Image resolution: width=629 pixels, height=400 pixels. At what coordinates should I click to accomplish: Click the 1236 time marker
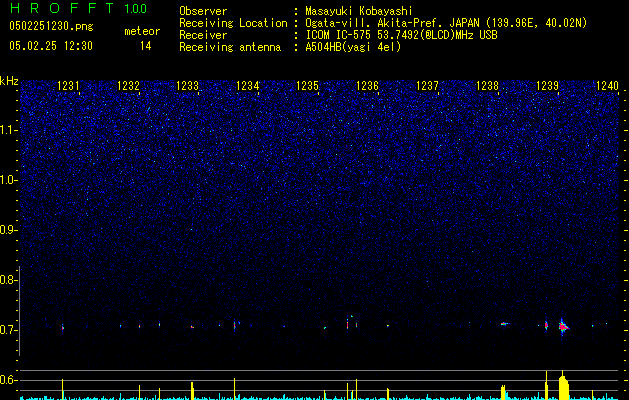pyautogui.click(x=367, y=86)
